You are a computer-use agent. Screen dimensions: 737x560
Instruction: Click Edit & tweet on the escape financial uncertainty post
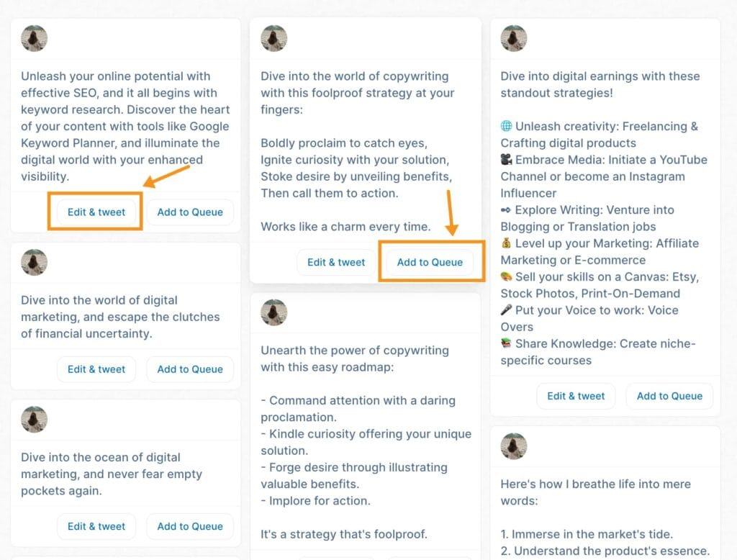[x=96, y=369]
